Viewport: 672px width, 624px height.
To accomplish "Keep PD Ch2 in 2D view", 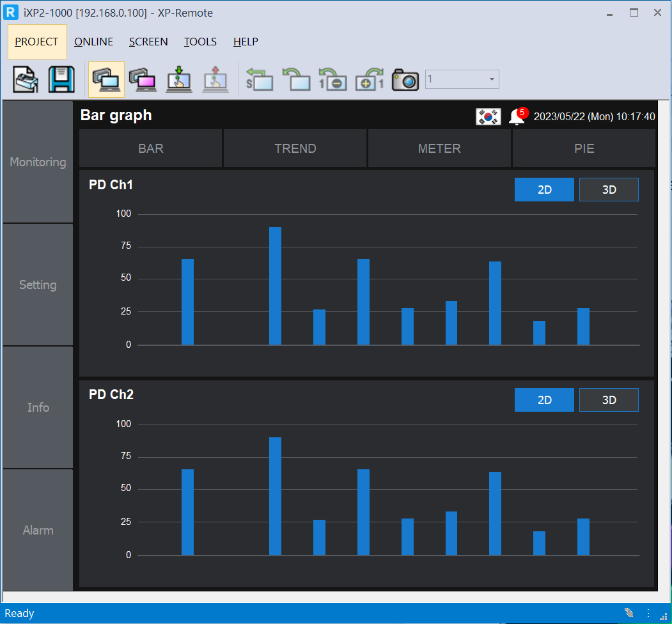I will click(544, 400).
